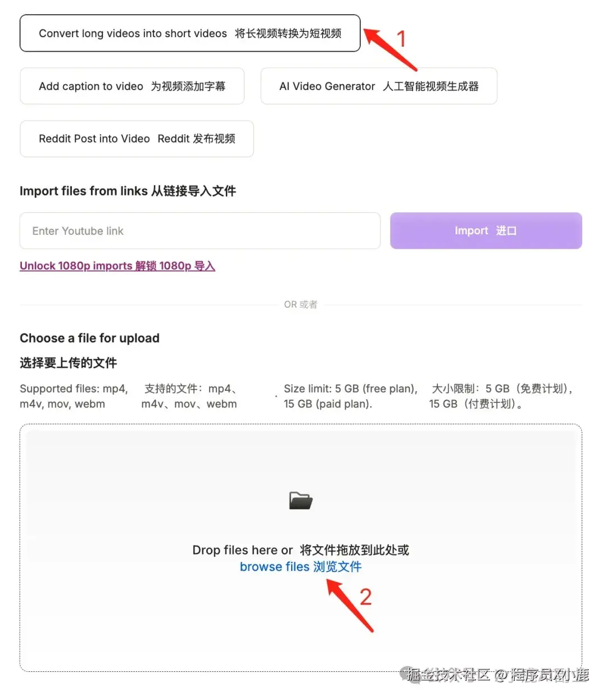Click the Import files from links heading
This screenshot has width=607, height=700.
(x=128, y=191)
